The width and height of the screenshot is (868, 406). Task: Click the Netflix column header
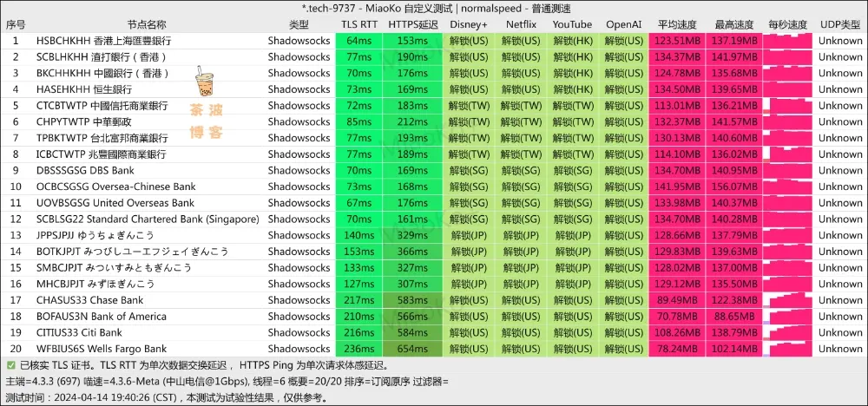click(x=521, y=24)
